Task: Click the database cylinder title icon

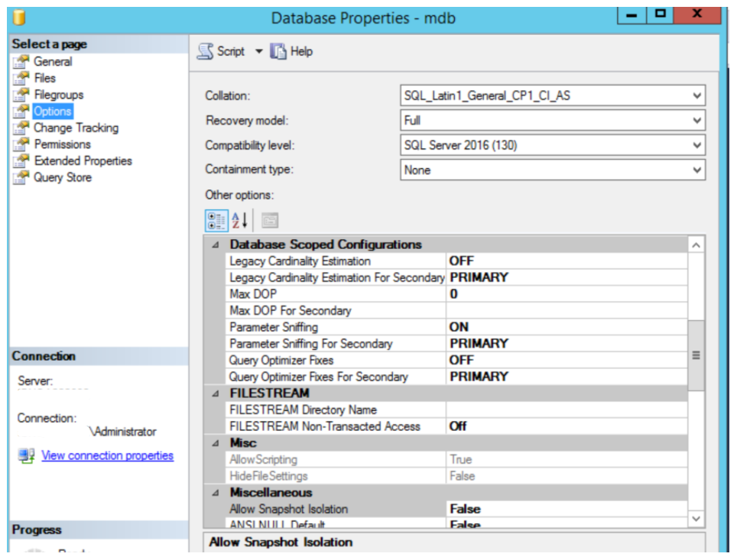Action: [x=19, y=17]
